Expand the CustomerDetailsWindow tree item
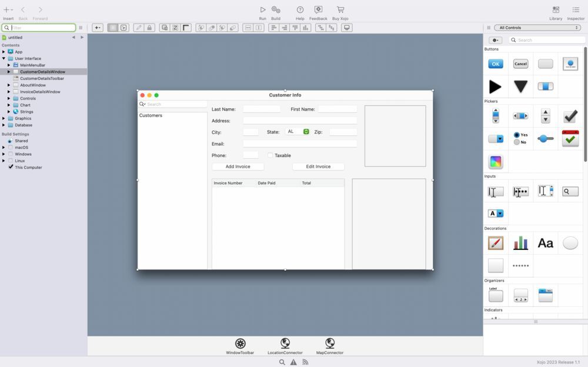 tap(9, 72)
